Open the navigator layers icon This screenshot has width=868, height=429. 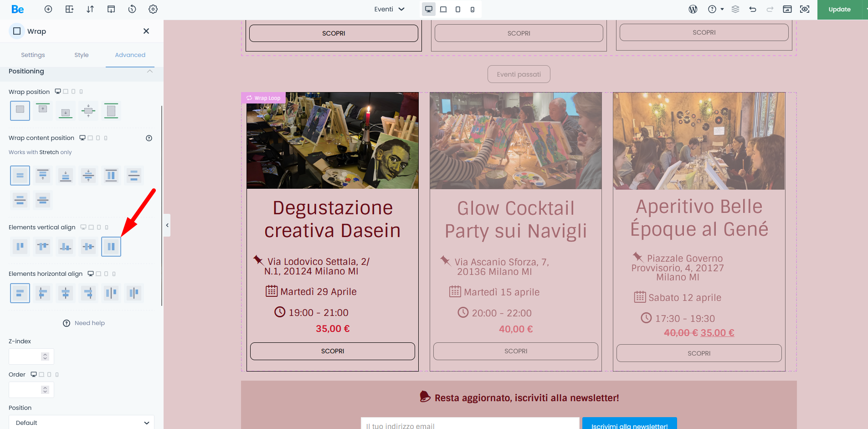tap(735, 9)
